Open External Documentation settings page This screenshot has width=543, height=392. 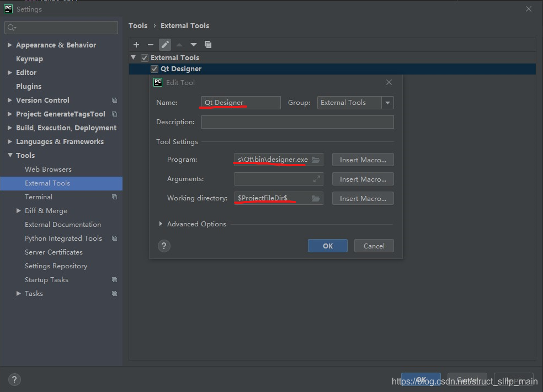[63, 225]
